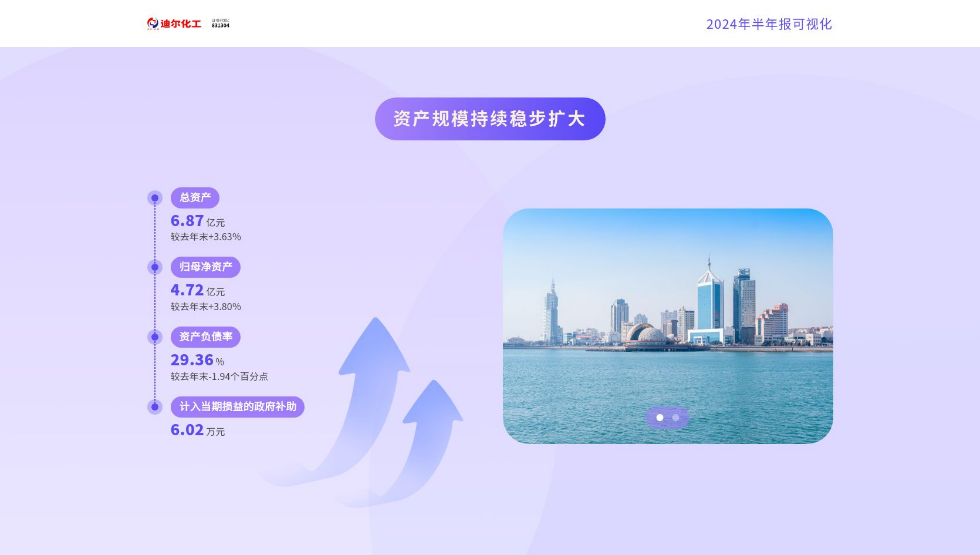Select the 资产负债率 timeline dot

click(155, 337)
